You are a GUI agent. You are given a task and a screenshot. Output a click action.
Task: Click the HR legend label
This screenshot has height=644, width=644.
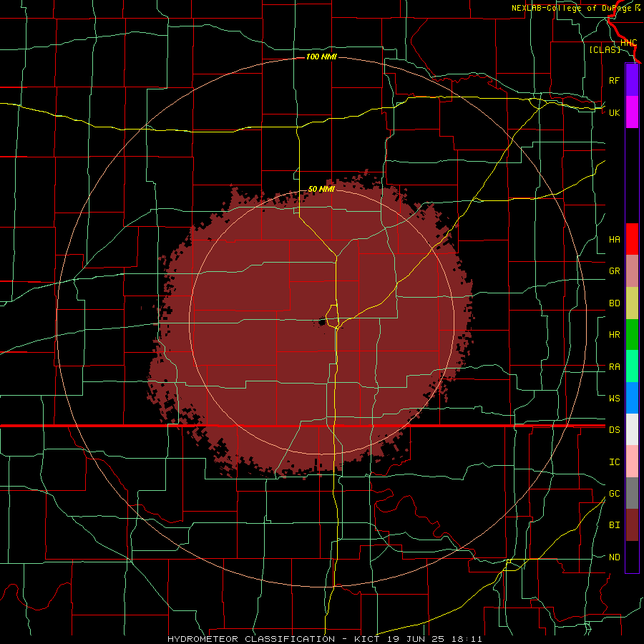click(x=614, y=335)
